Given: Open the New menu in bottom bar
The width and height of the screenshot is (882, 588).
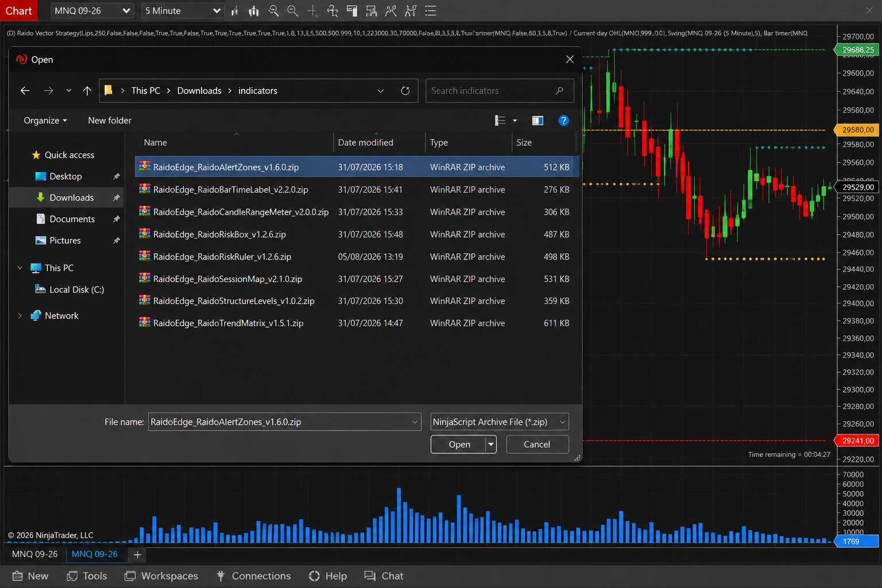Looking at the screenshot, I should tap(30, 576).
